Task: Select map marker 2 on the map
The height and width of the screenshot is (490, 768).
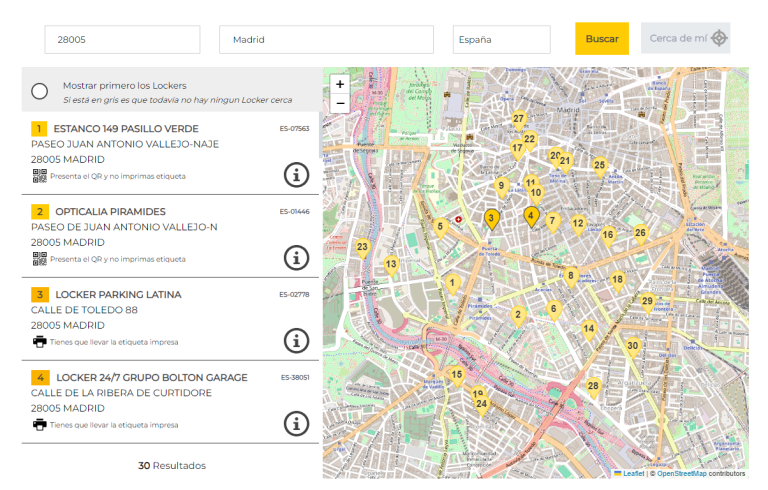Action: [x=518, y=317]
